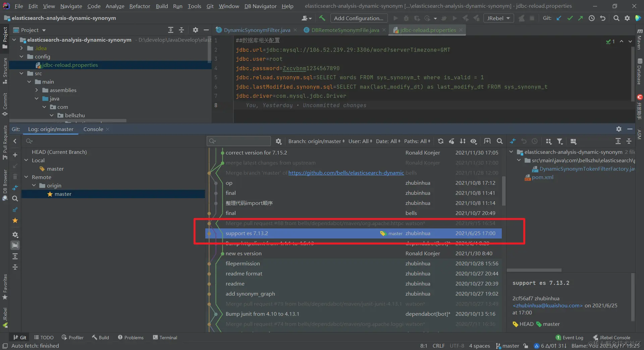Collapse all nodes in branches tree

pos(15,267)
